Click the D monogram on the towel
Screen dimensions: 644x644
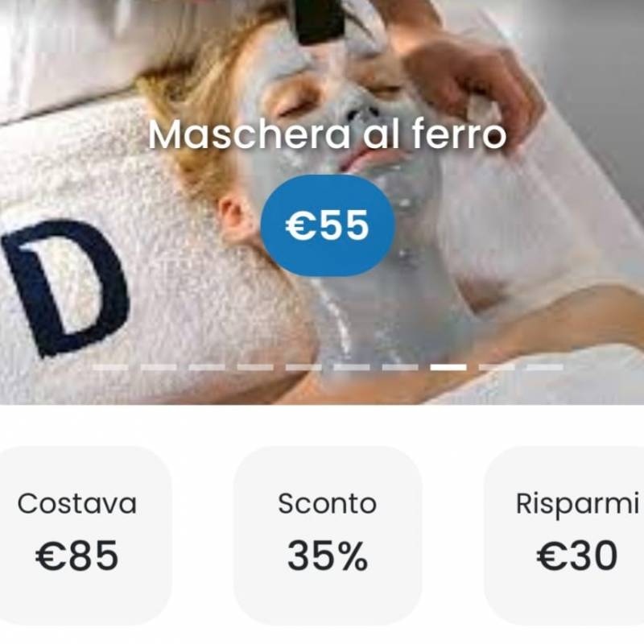tap(66, 286)
